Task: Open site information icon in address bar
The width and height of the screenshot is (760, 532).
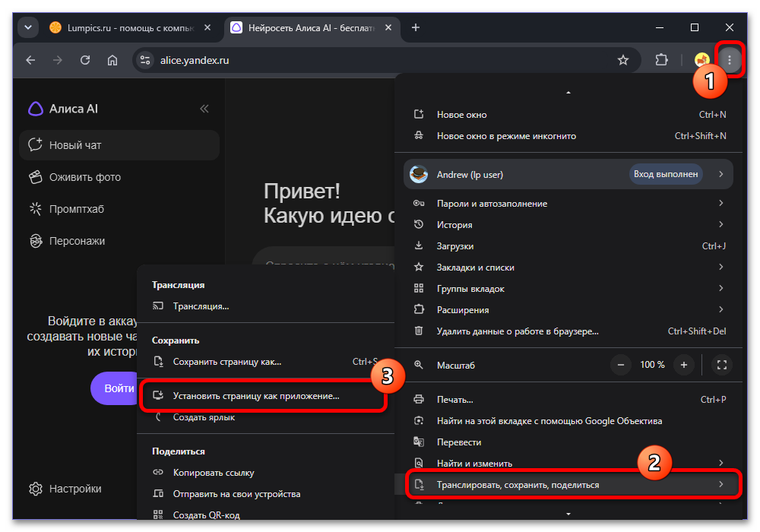Action: tap(144, 60)
